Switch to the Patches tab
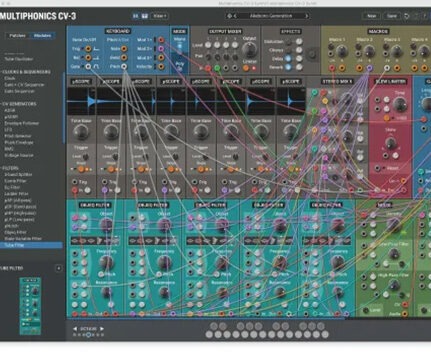The height and width of the screenshot is (363, 431). click(17, 35)
